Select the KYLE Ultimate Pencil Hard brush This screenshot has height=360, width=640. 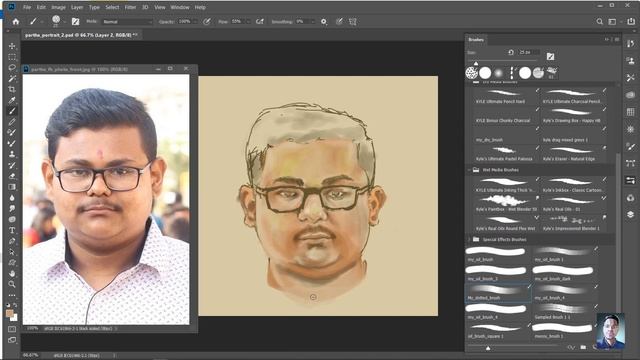[506, 96]
